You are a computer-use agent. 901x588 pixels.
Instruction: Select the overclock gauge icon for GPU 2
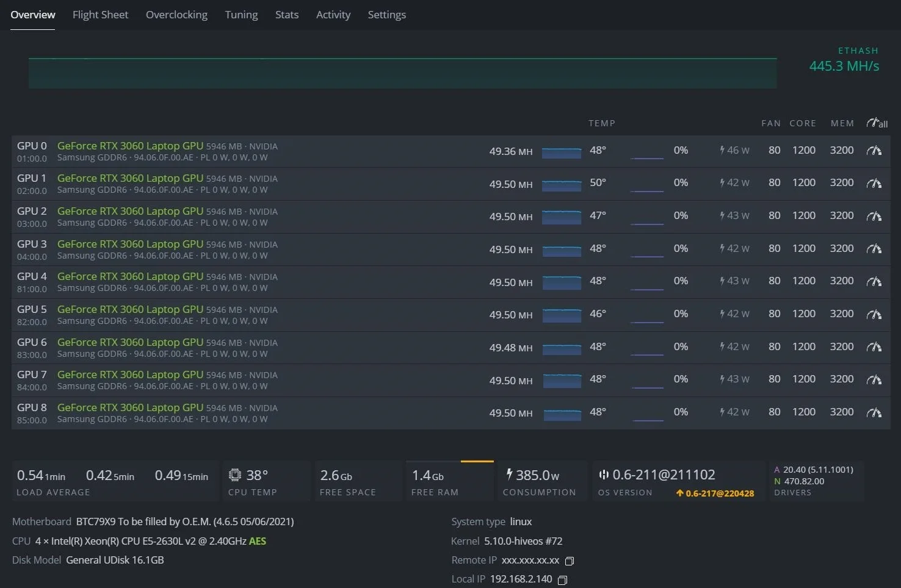[874, 216]
